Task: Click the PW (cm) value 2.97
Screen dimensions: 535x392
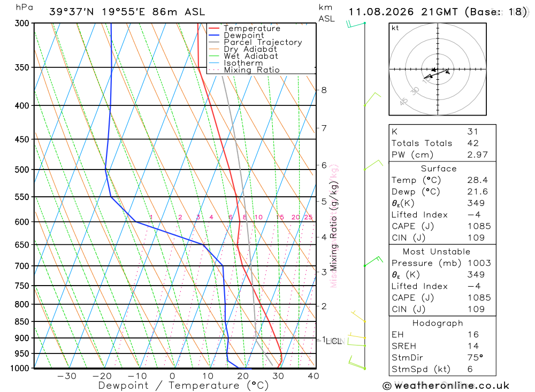Action: click(477, 155)
